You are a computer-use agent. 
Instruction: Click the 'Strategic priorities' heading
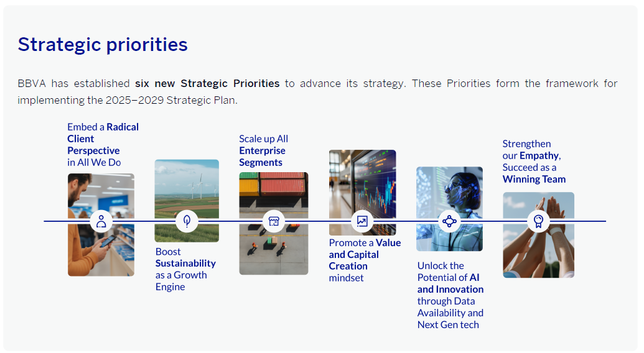point(103,45)
